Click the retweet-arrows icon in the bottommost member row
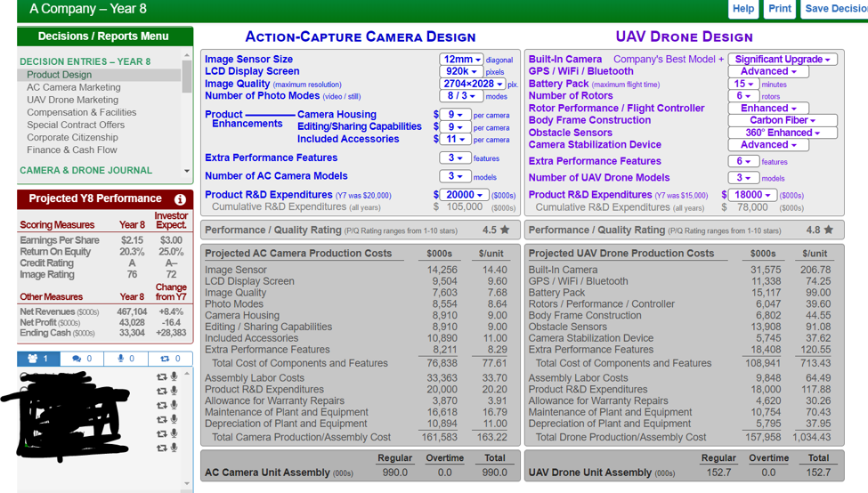This screenshot has height=493, width=868. tap(162, 449)
